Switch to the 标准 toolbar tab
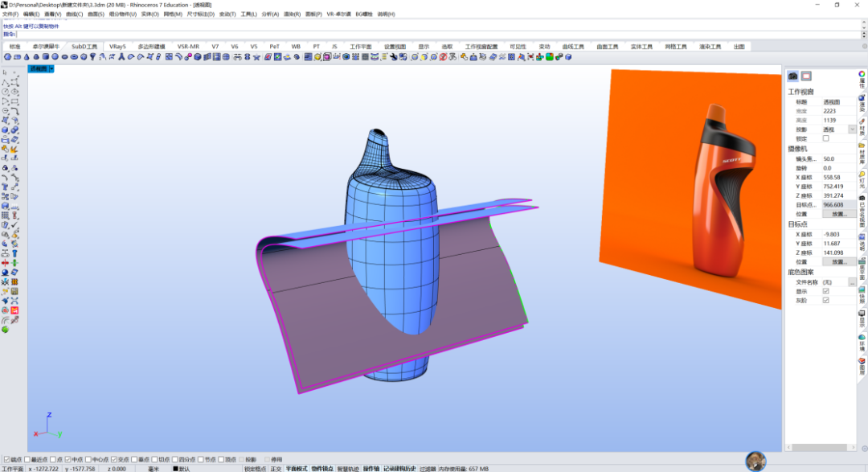The height and width of the screenshot is (472, 868). point(15,47)
